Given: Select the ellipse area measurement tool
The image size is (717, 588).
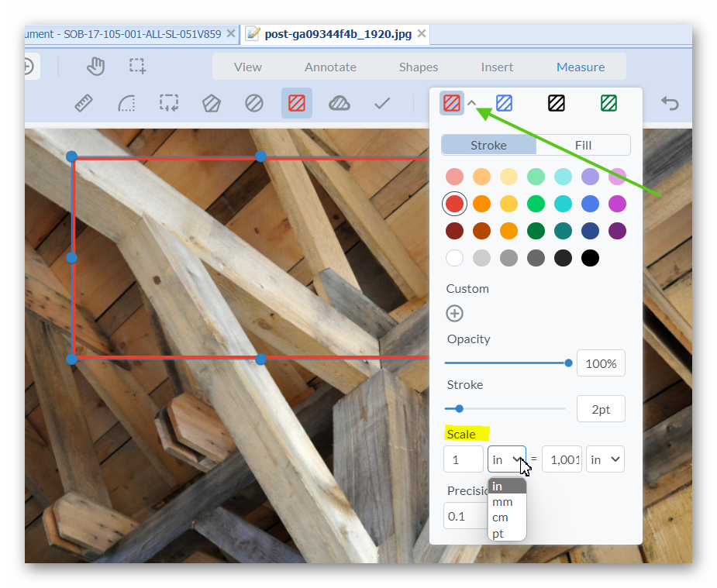Looking at the screenshot, I should [x=253, y=103].
